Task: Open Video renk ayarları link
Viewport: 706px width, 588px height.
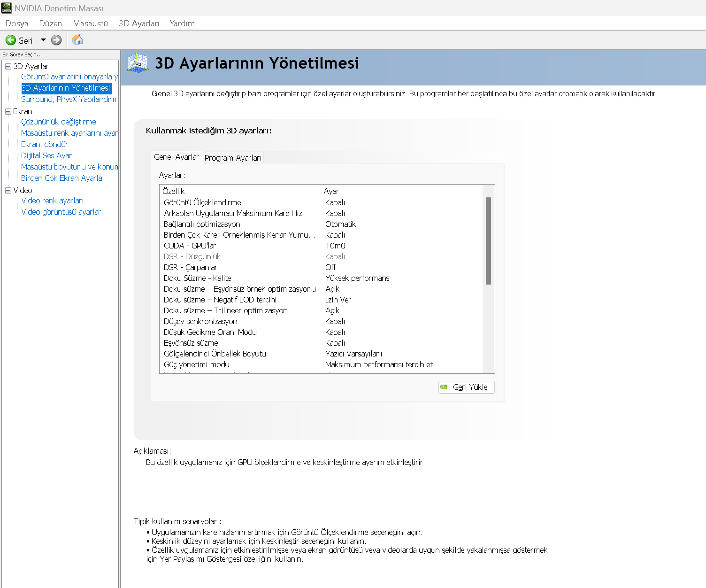Action: [x=53, y=201]
